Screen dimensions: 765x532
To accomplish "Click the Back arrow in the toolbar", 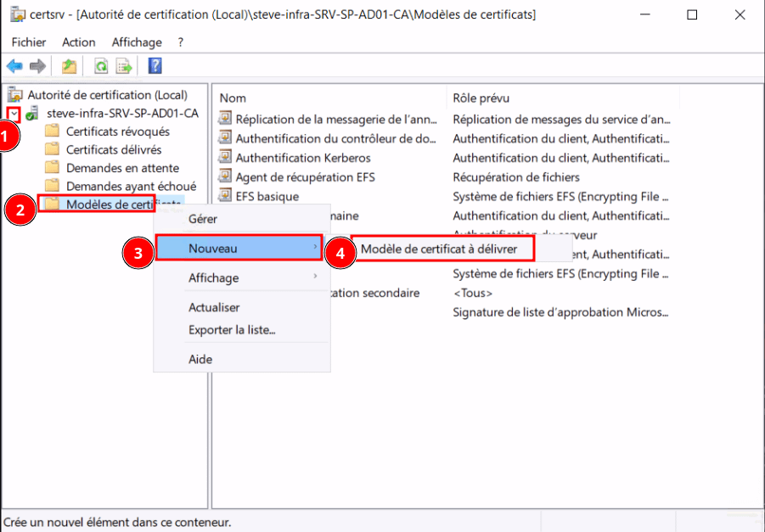I will 14,66.
